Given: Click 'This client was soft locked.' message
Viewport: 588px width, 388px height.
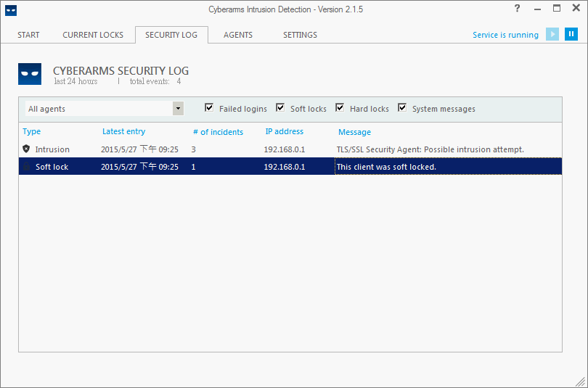Looking at the screenshot, I should [x=386, y=167].
